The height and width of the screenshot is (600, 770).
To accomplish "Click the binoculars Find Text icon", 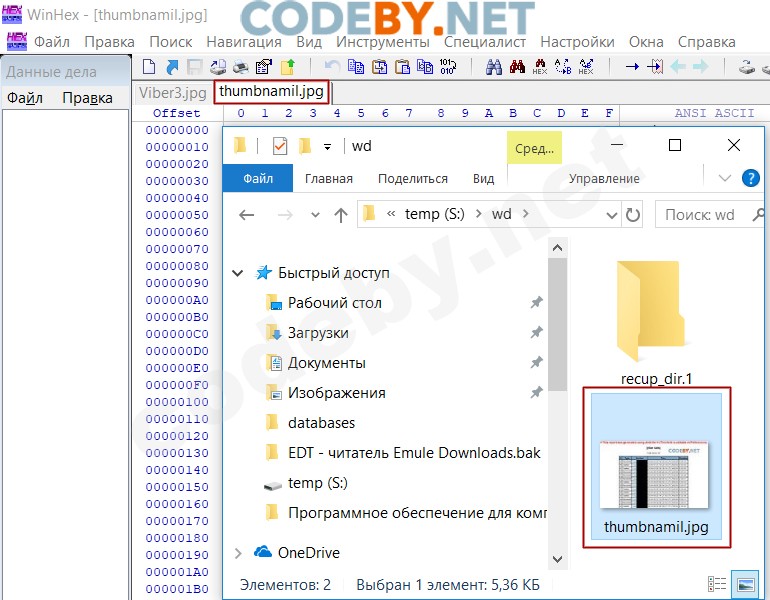I will coord(494,67).
